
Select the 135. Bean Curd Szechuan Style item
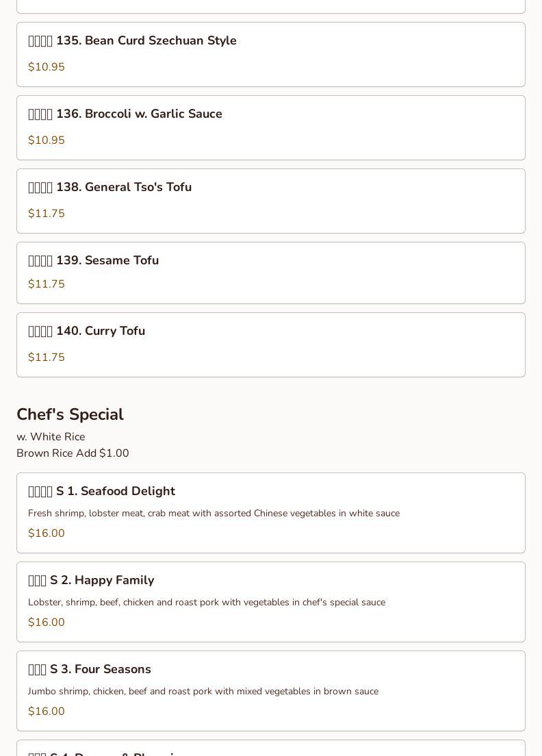tap(271, 55)
